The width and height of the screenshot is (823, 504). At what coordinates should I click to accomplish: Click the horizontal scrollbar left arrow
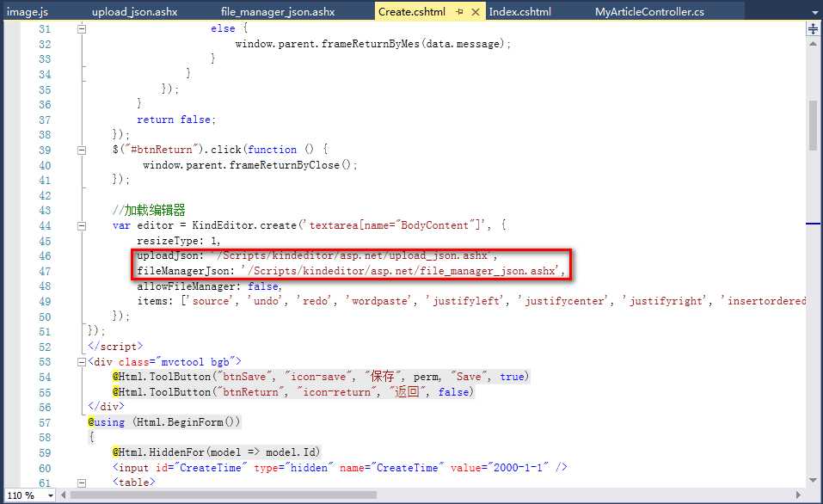(64, 495)
